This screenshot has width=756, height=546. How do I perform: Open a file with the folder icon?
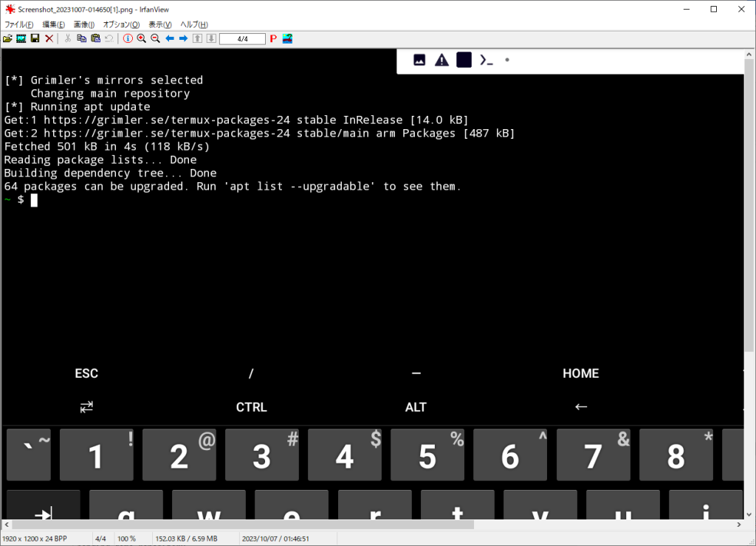(7, 38)
